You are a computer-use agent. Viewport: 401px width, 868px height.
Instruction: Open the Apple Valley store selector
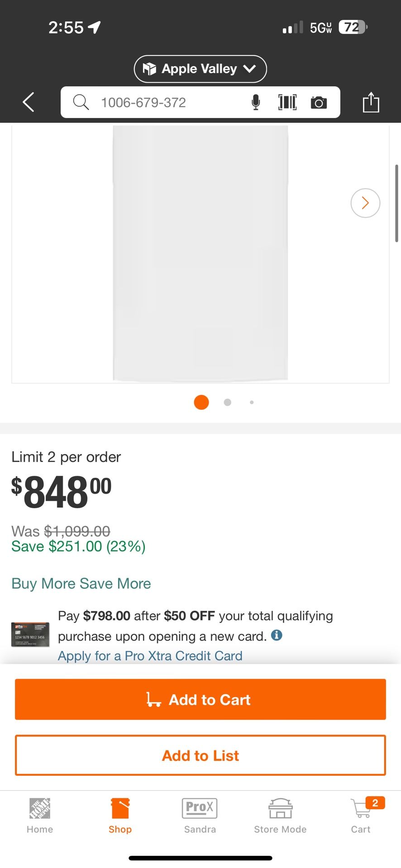[x=200, y=69]
